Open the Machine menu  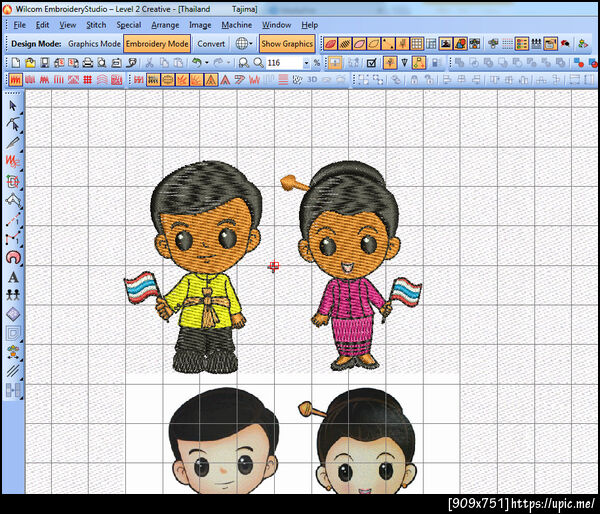(x=236, y=25)
